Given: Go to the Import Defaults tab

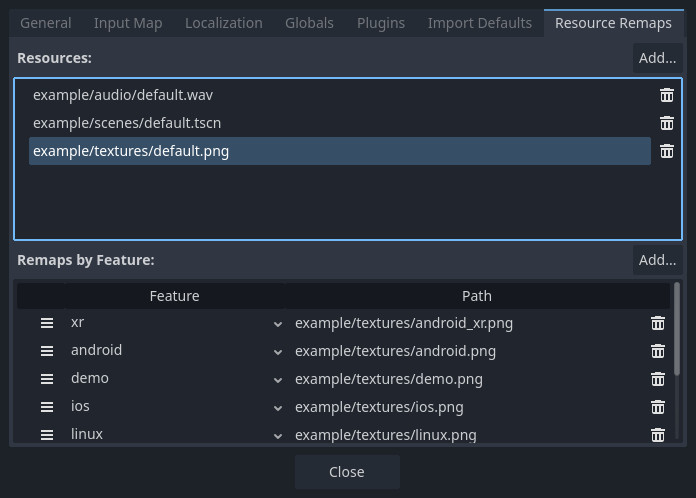Looking at the screenshot, I should [x=480, y=23].
